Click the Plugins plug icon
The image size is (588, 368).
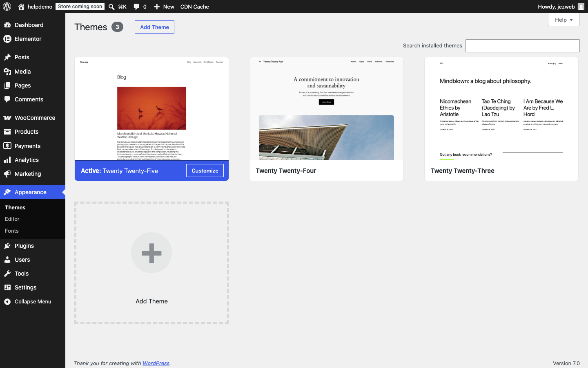[x=7, y=246]
